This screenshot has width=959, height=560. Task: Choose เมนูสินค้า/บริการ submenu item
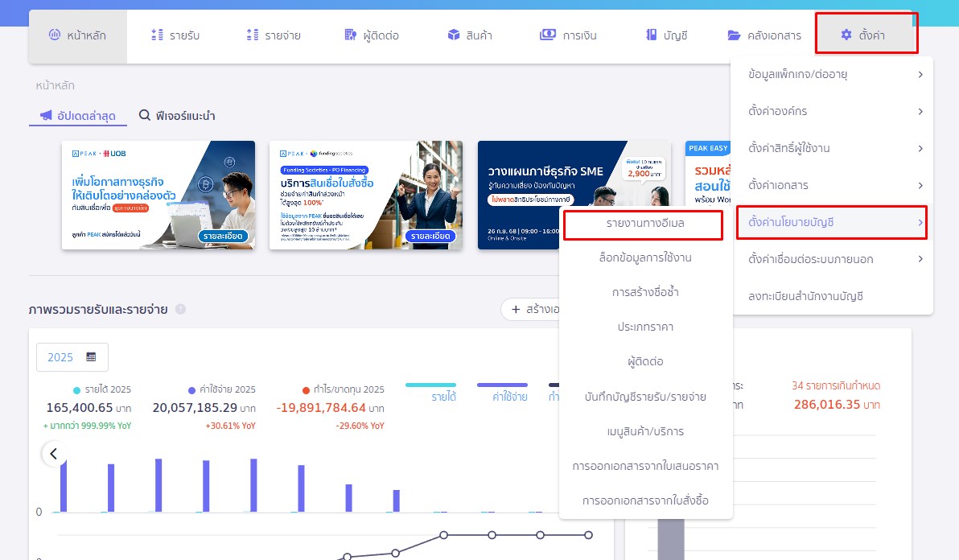click(645, 431)
